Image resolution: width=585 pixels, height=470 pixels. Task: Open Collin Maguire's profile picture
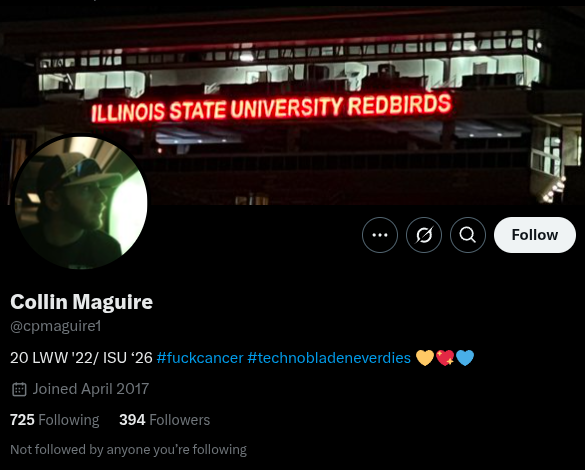tap(81, 202)
